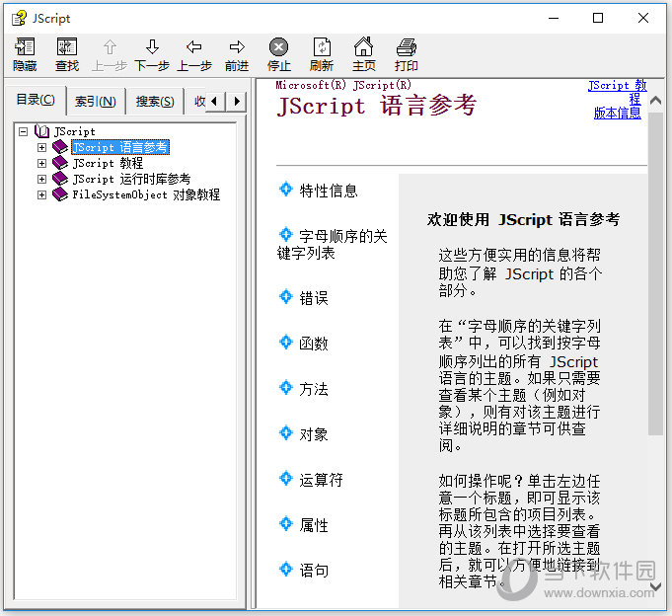Click the greyed 上一步 up-arrow toolbar icon
The width and height of the screenshot is (672, 616).
coord(110,46)
